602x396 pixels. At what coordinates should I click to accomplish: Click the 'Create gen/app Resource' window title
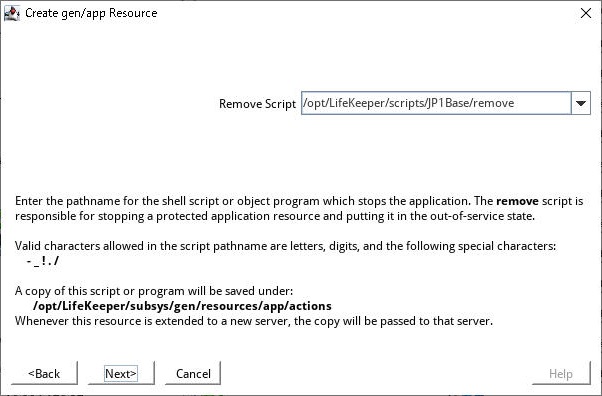[91, 13]
